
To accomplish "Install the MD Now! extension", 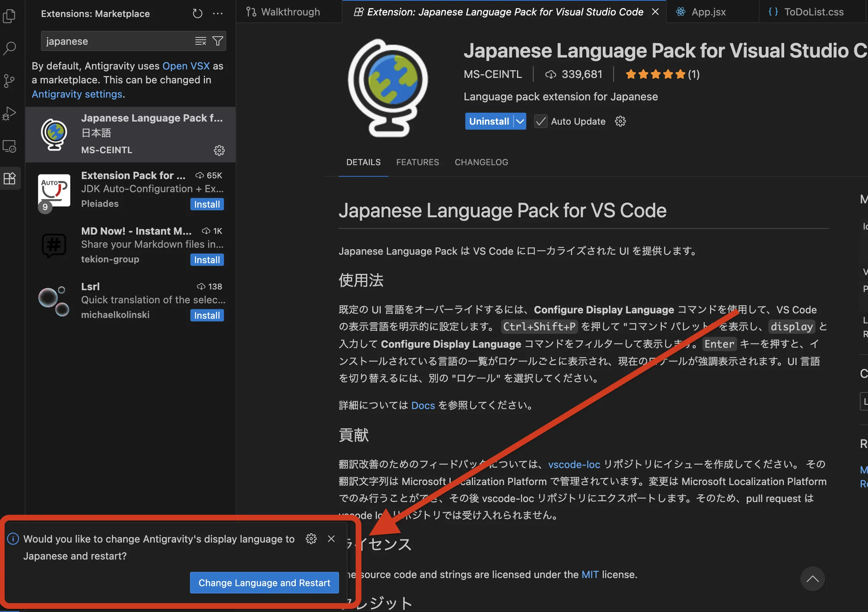I will (207, 260).
